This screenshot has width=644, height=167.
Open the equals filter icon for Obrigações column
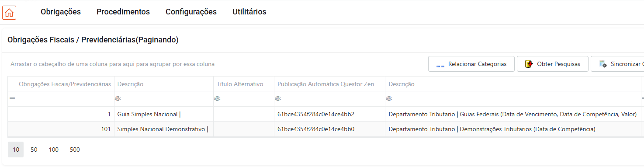coord(12,98)
